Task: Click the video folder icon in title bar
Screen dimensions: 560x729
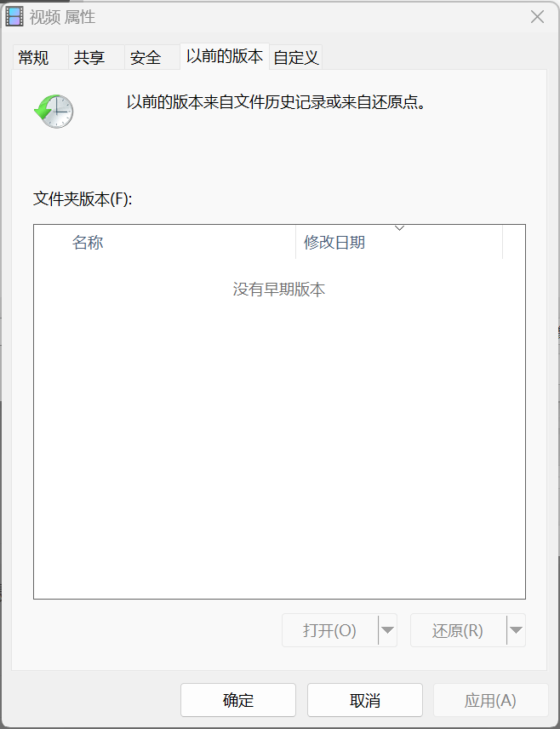Action: 14,17
